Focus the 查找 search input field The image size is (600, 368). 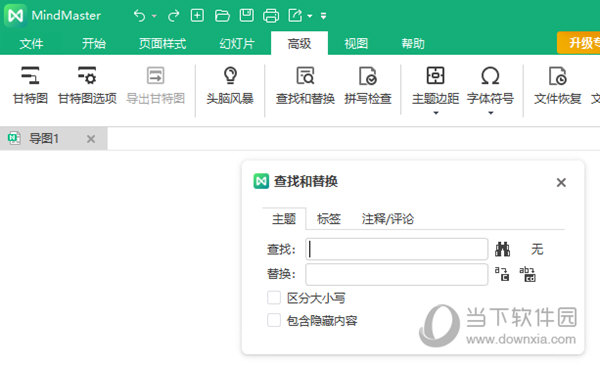tap(397, 249)
